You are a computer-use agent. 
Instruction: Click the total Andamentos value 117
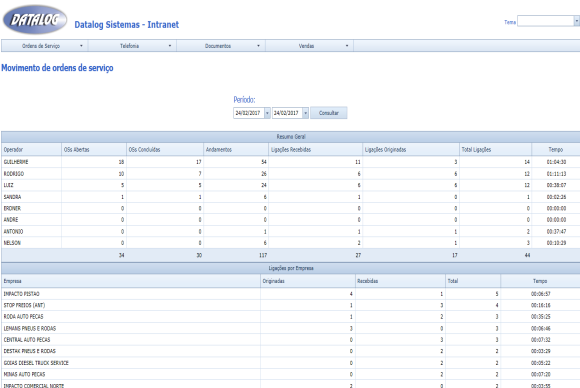point(263,255)
